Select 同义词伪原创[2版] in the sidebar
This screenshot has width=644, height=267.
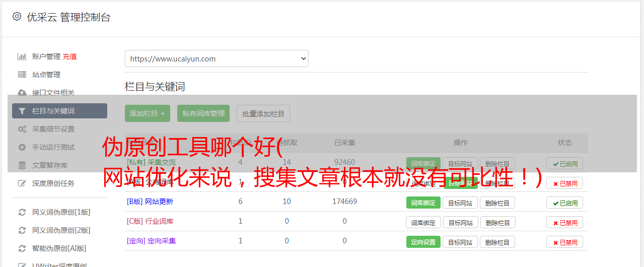pyautogui.click(x=61, y=230)
